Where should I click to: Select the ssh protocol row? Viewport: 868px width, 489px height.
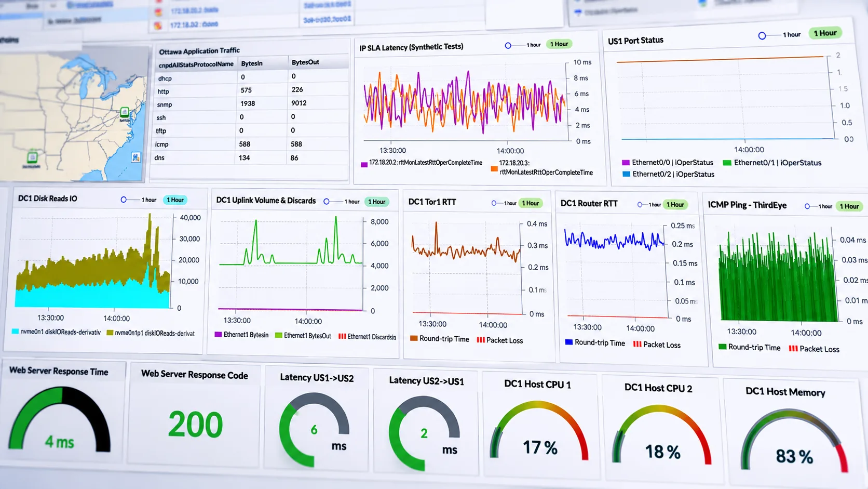click(x=252, y=117)
